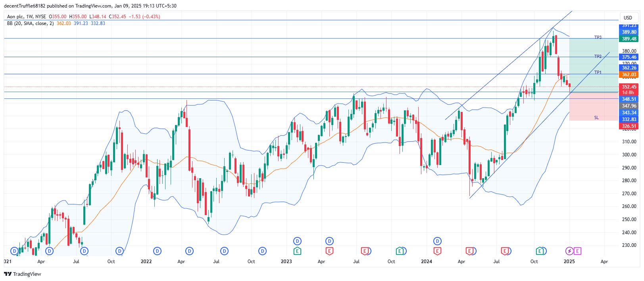Click the orange 362.03 price axis label

(629, 75)
